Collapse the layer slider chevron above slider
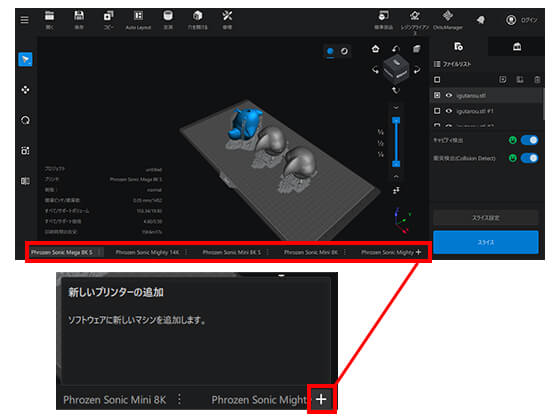This screenshot has height=420, width=560. 396,108
